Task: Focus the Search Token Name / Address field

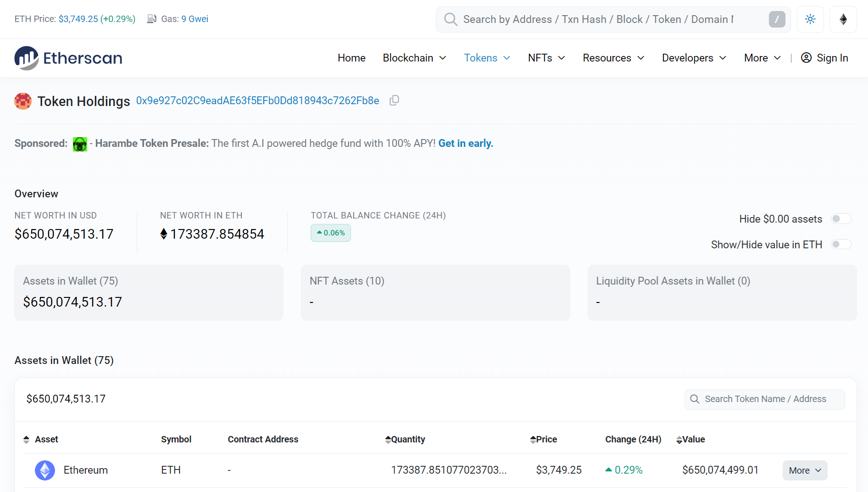Action: tap(765, 399)
